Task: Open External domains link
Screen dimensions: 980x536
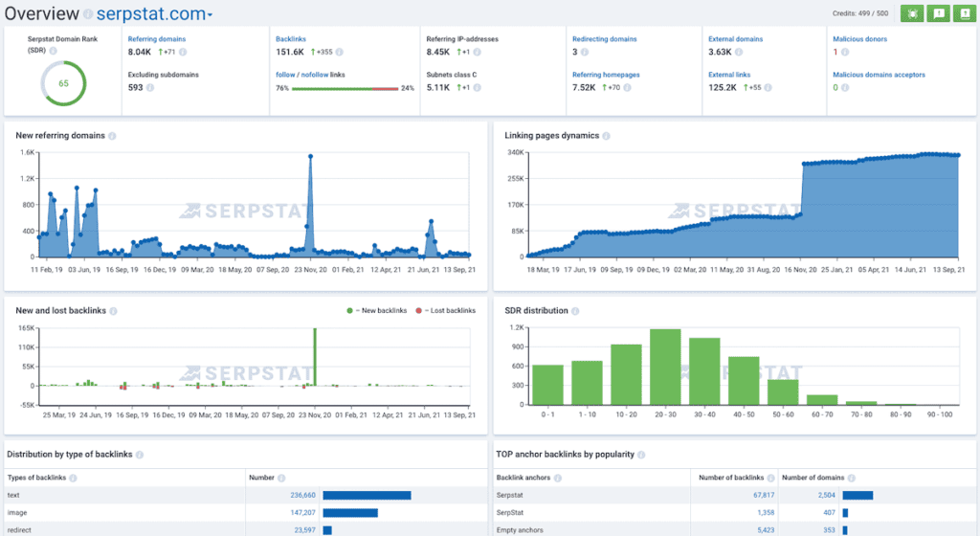Action: tap(736, 38)
